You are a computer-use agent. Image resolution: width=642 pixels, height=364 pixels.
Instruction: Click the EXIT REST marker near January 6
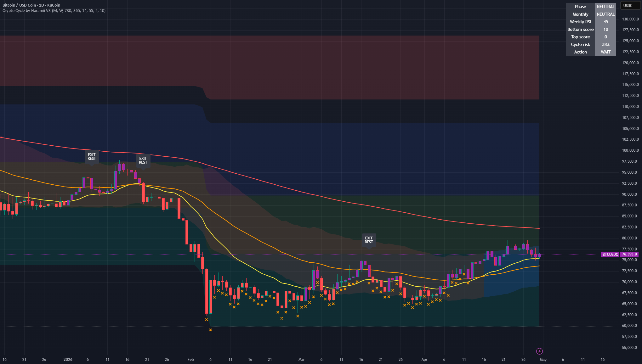tap(92, 157)
